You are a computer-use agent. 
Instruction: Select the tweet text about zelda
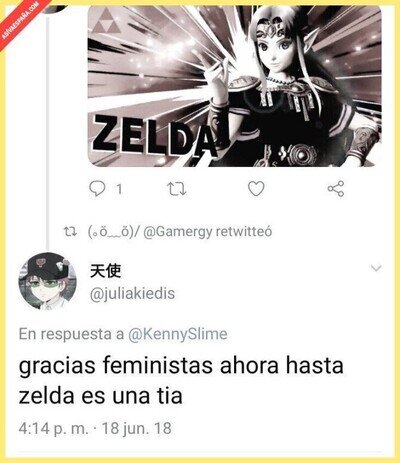(181, 380)
